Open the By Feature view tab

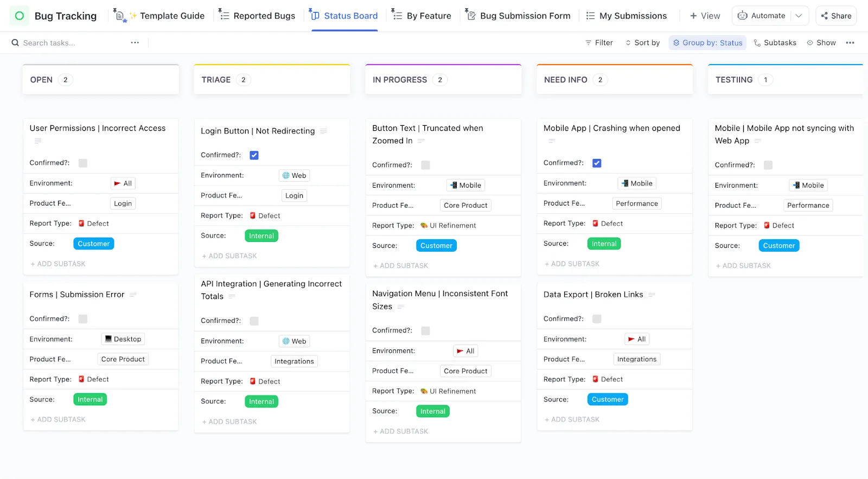[x=422, y=16]
